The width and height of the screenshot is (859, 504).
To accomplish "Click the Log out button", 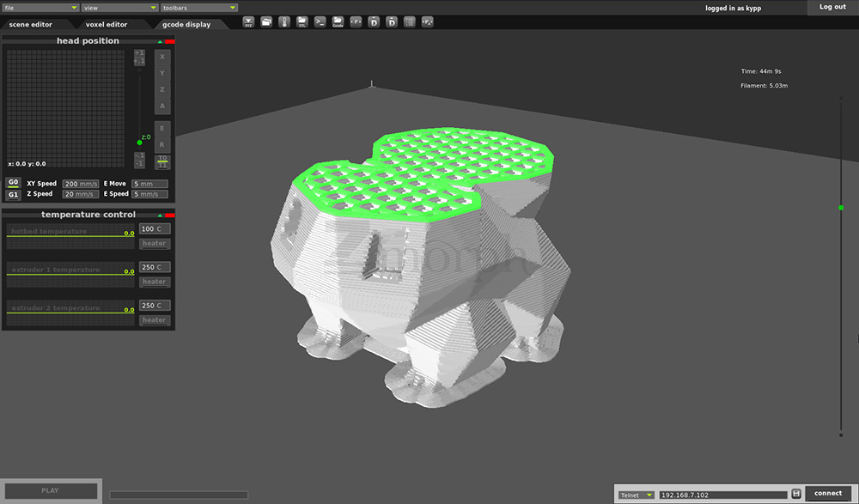I will 832,7.
